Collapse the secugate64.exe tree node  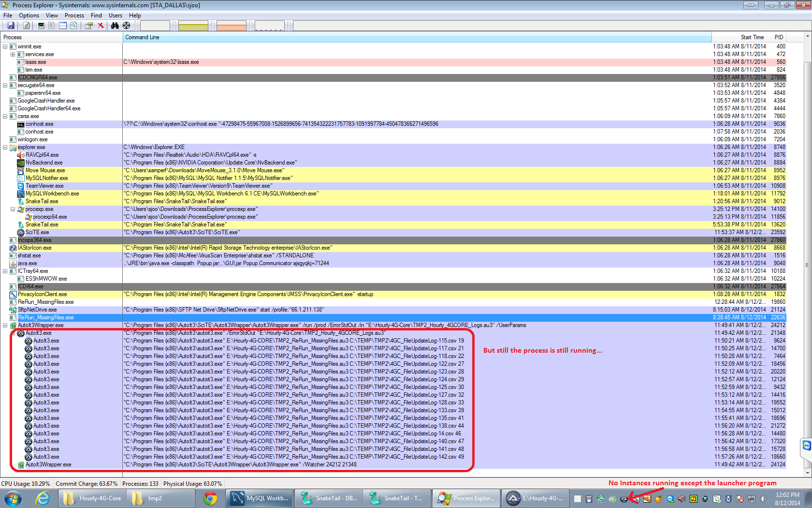[x=5, y=86]
